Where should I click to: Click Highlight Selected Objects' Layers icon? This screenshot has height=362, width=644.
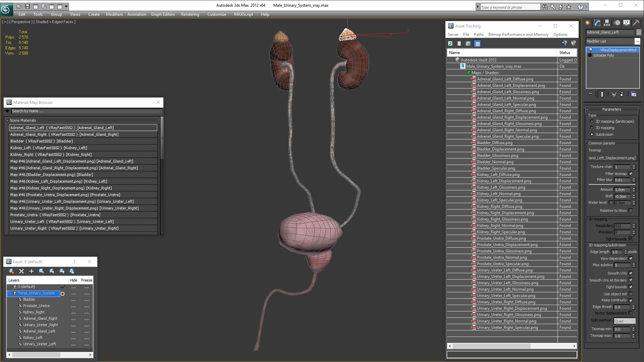tap(52, 271)
